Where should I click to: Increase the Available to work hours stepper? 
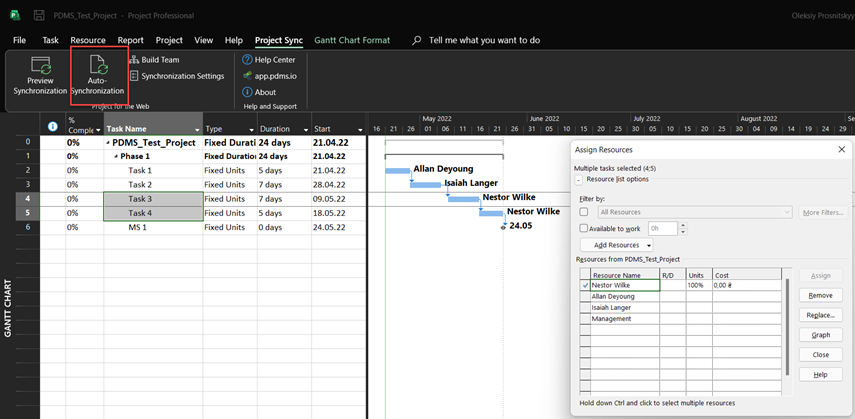683,225
